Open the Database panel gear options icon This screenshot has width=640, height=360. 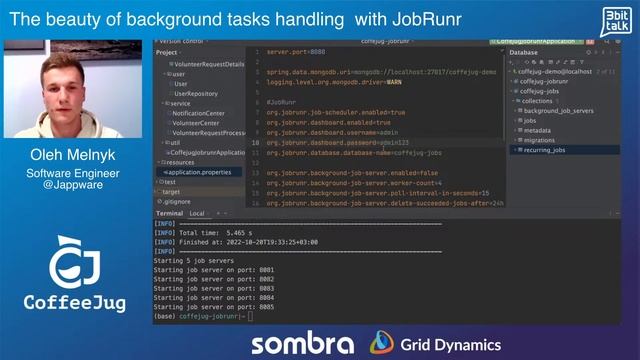click(x=589, y=53)
